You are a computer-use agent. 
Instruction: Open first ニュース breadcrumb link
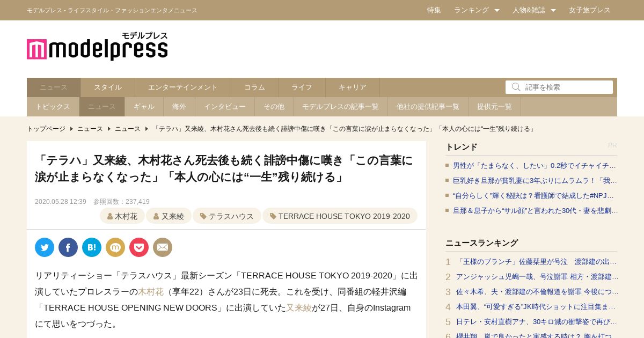pyautogui.click(x=90, y=129)
